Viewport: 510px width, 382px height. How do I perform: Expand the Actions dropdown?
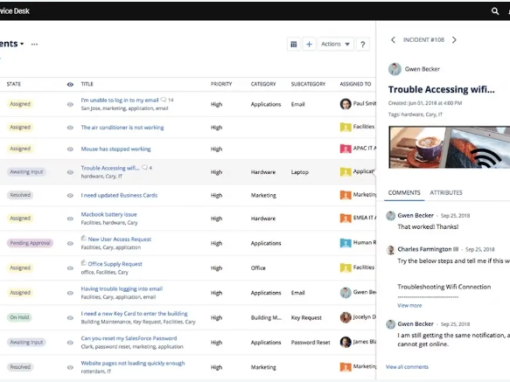pyautogui.click(x=335, y=44)
